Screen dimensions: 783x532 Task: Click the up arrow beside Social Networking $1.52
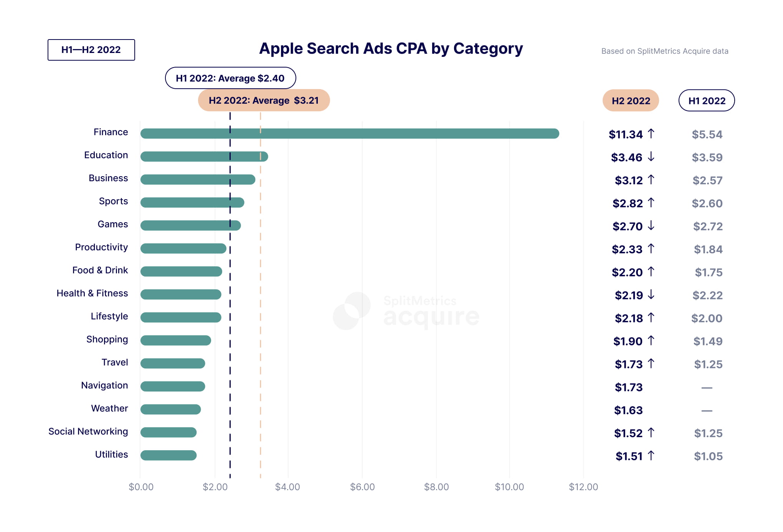pos(651,433)
